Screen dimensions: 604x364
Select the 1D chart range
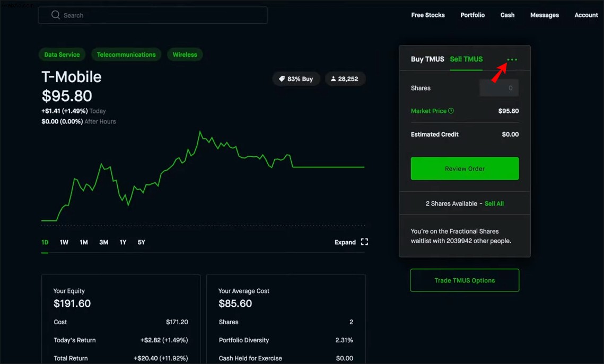click(x=45, y=243)
